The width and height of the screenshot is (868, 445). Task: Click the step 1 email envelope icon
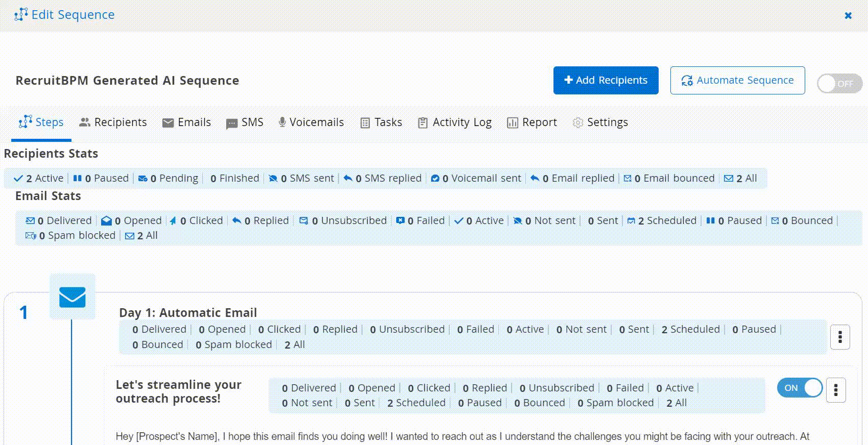(73, 297)
